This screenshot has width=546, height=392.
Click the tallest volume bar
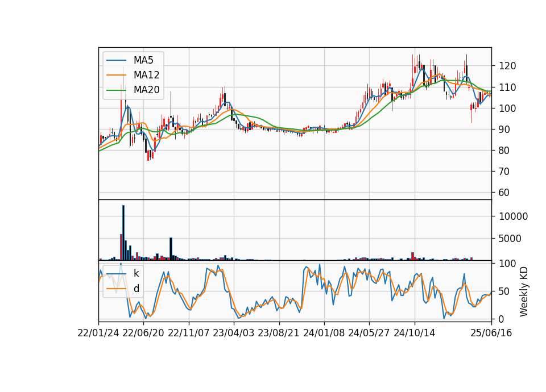(123, 233)
